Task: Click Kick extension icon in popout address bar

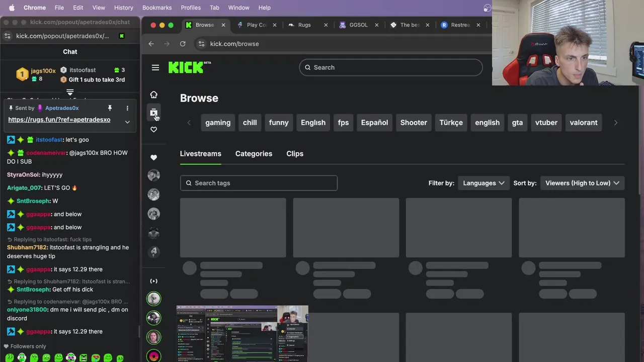Action: (122, 36)
